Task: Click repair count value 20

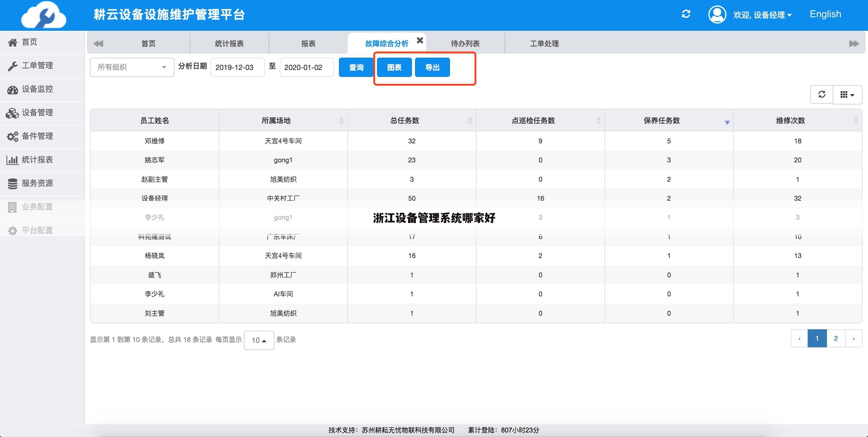Action: coord(798,160)
